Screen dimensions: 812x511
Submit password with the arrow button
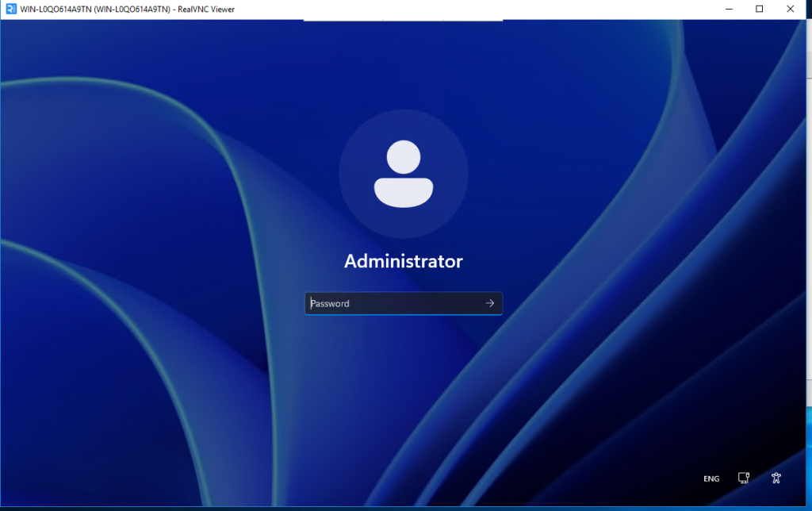pos(490,303)
